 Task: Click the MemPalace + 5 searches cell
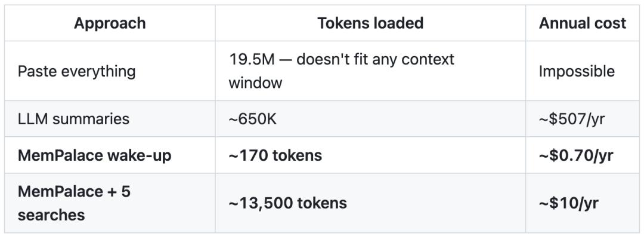[x=110, y=203]
